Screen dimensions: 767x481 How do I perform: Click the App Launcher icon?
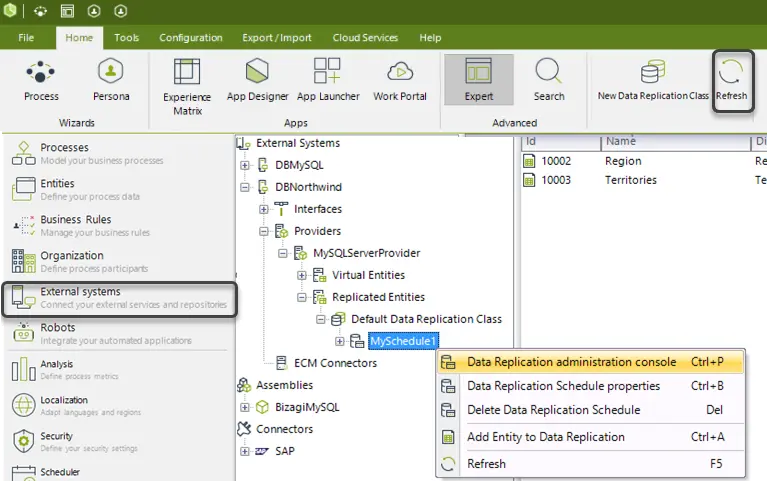(328, 81)
